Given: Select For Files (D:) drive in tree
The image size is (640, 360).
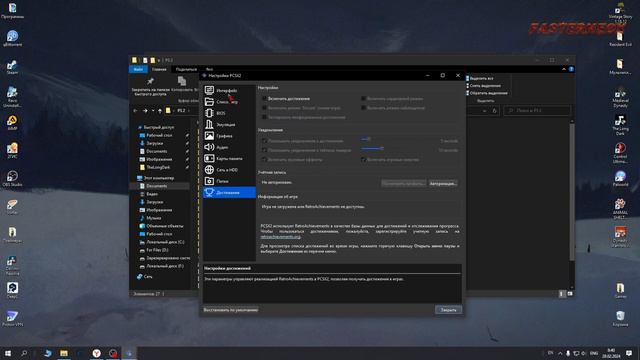Looking at the screenshot, I should [x=157, y=250].
